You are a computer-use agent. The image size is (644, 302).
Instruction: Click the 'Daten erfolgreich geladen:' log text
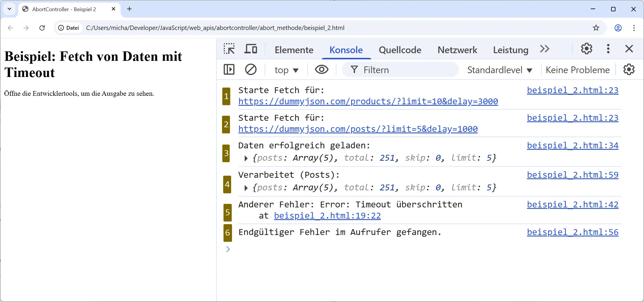[x=304, y=145]
